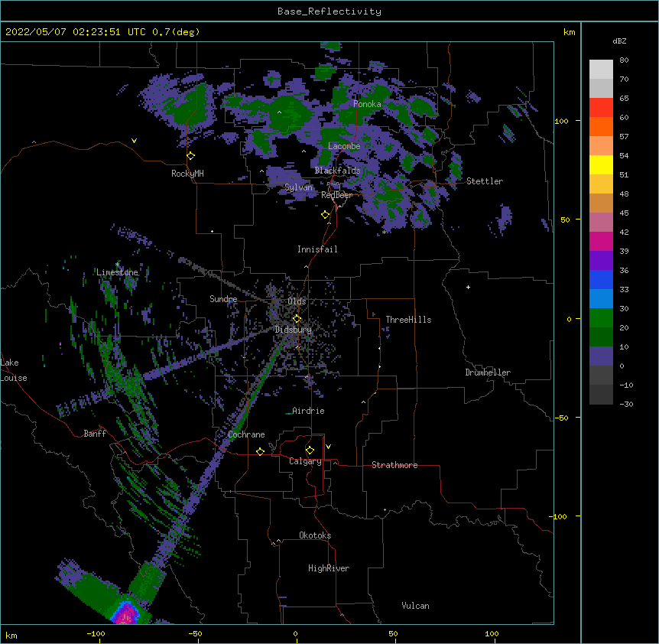Click the yellow diamond marker between Olds and Didsbury
Viewport: 659px width, 644px height.
tap(297, 319)
